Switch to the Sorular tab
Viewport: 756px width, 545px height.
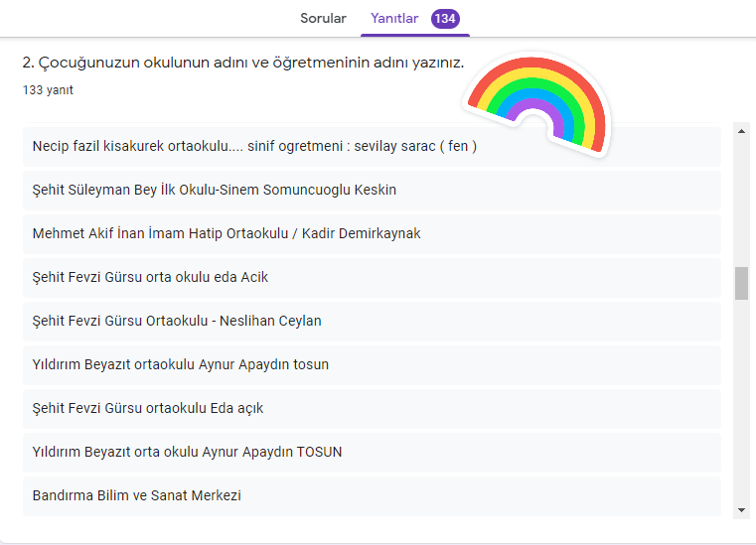[323, 18]
